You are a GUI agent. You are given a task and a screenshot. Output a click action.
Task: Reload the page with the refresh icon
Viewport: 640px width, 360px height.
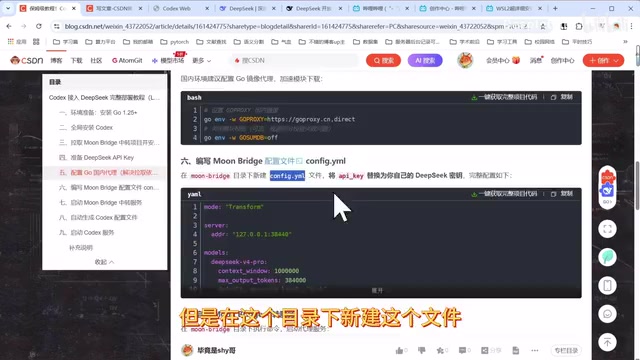pos(39,26)
